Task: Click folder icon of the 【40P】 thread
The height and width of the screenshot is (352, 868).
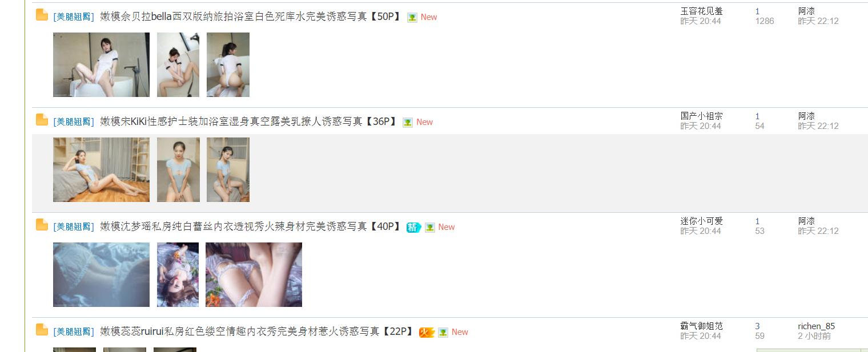Action: point(42,225)
